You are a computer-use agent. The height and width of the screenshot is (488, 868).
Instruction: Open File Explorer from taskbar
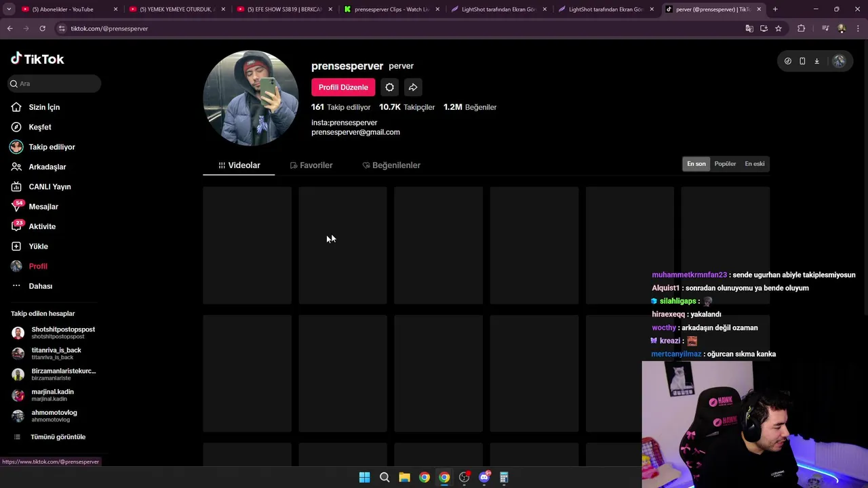[x=404, y=477]
